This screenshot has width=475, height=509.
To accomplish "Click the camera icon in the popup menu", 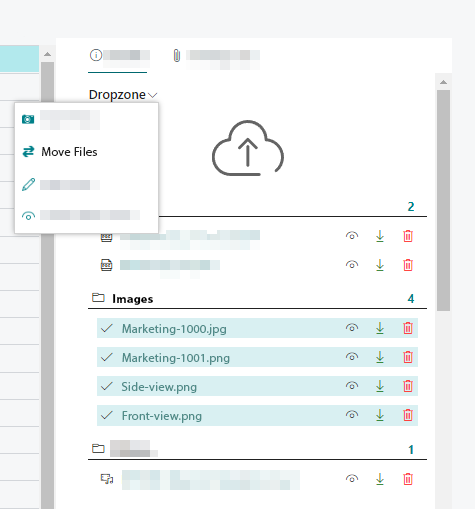I will 28,119.
